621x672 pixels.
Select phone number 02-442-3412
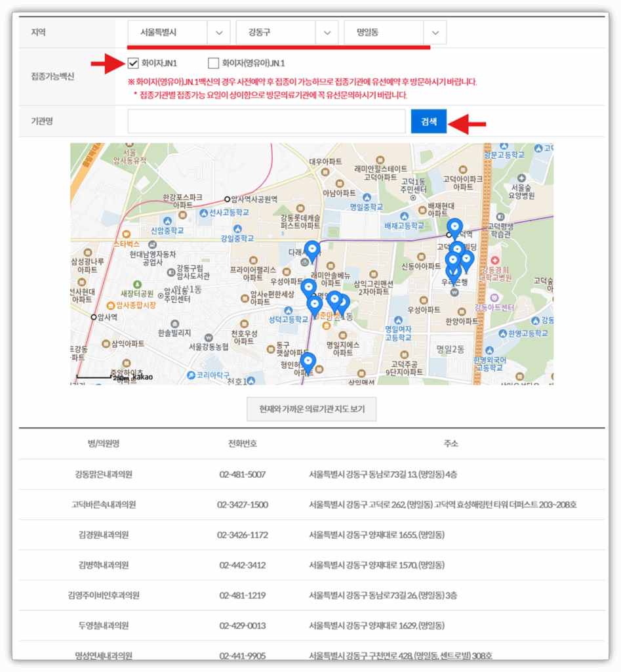[243, 565]
